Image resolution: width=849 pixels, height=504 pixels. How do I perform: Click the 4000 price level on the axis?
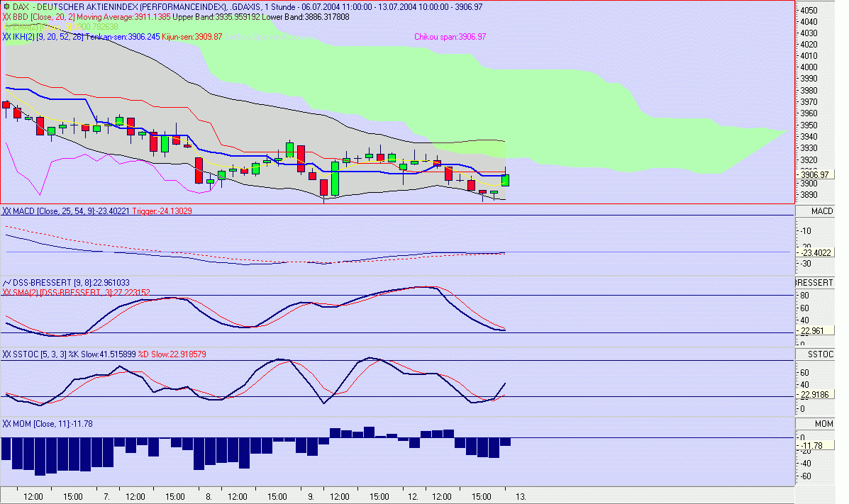pyautogui.click(x=809, y=67)
